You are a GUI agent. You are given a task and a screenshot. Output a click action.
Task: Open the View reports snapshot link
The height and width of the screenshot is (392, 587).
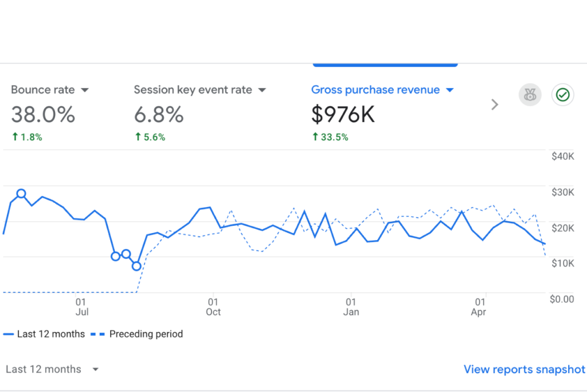click(524, 370)
